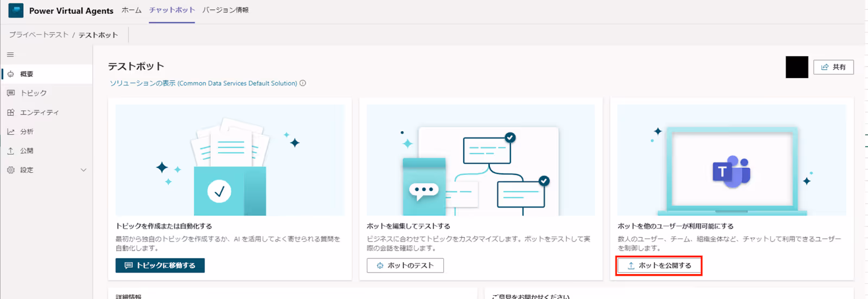Viewport: 868px width, 299px height.
Task: Click the topics folder illustration
Action: coord(230,160)
